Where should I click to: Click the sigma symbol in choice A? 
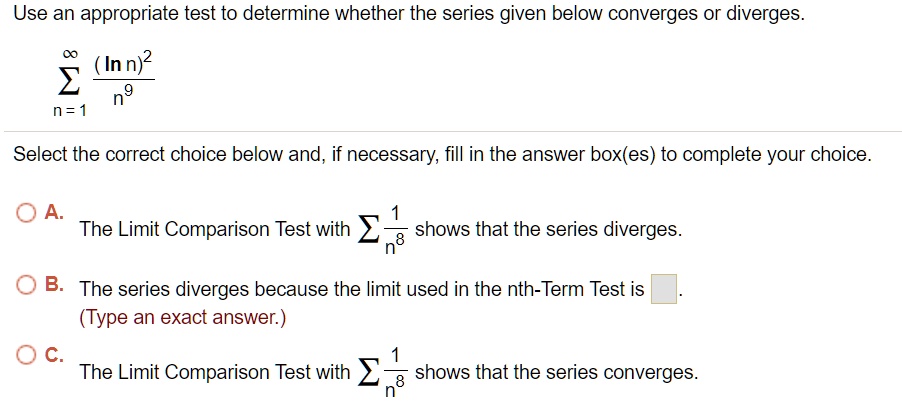click(368, 230)
